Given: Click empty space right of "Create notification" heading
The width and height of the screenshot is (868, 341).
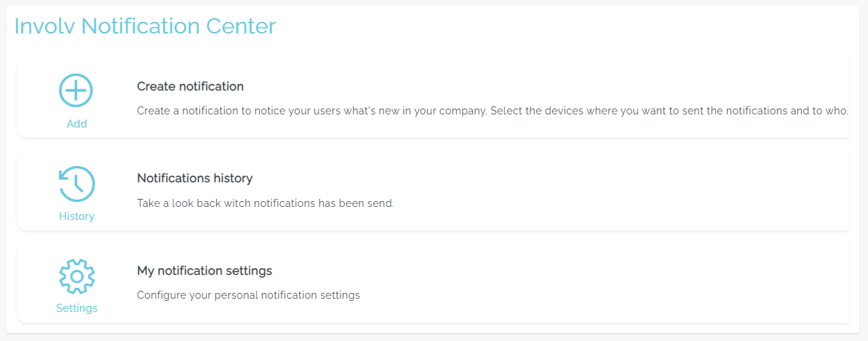Looking at the screenshot, I should click(509, 87).
